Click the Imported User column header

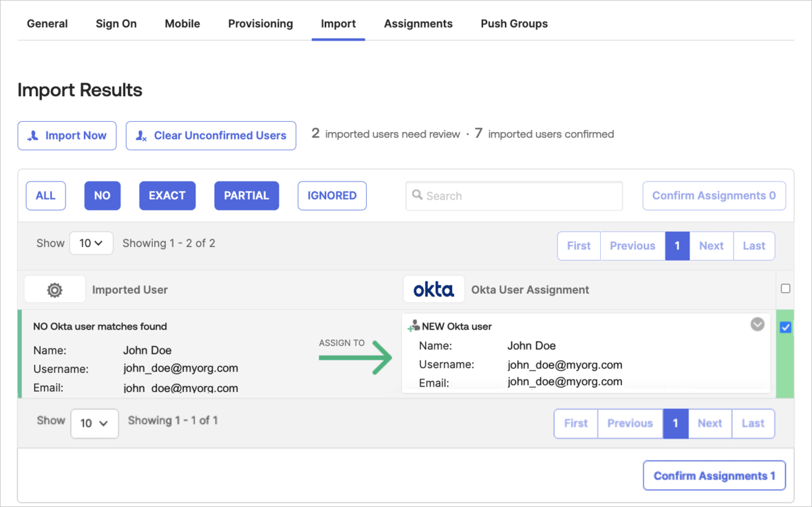pyautogui.click(x=130, y=290)
